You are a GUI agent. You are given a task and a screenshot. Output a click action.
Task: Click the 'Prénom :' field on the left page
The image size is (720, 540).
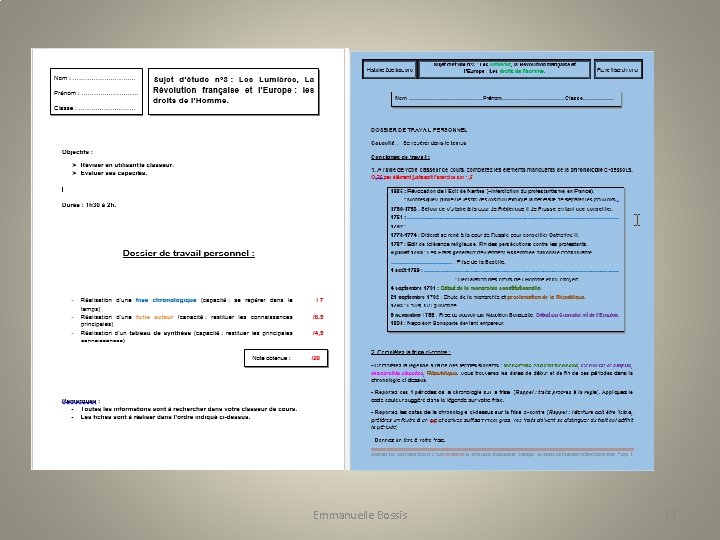[x=96, y=93]
